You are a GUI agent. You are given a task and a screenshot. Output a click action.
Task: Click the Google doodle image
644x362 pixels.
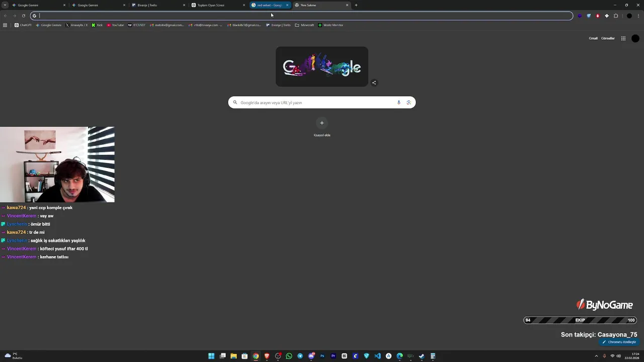tap(322, 66)
